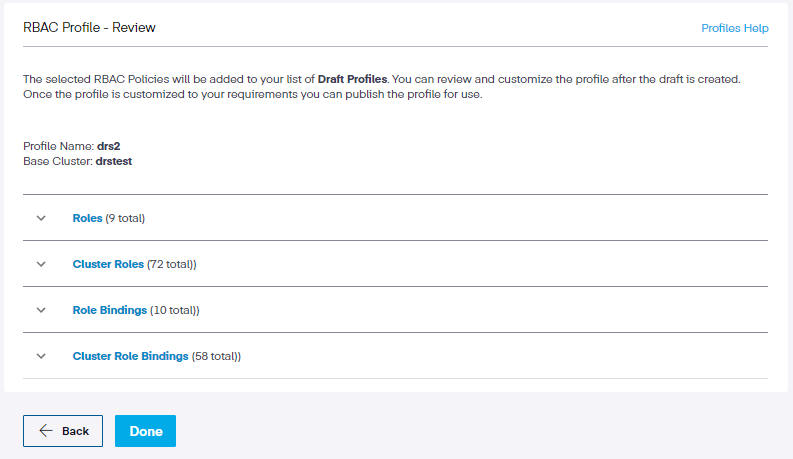793x459 pixels.
Task: Click the (72 total) cluster roles count
Action: 171,264
